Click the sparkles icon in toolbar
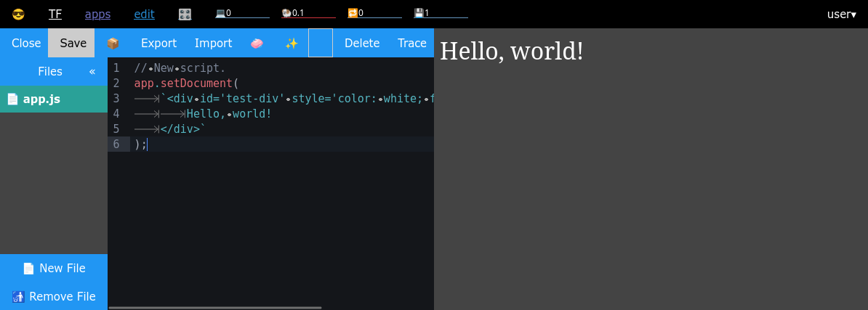The width and height of the screenshot is (868, 310). pos(292,43)
